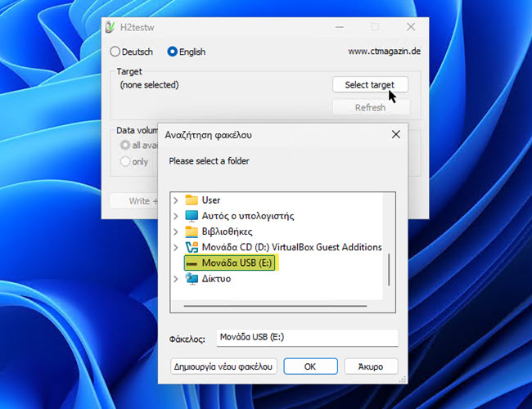Image resolution: width=532 pixels, height=409 pixels.
Task: Click the User folder icon
Action: (192, 200)
